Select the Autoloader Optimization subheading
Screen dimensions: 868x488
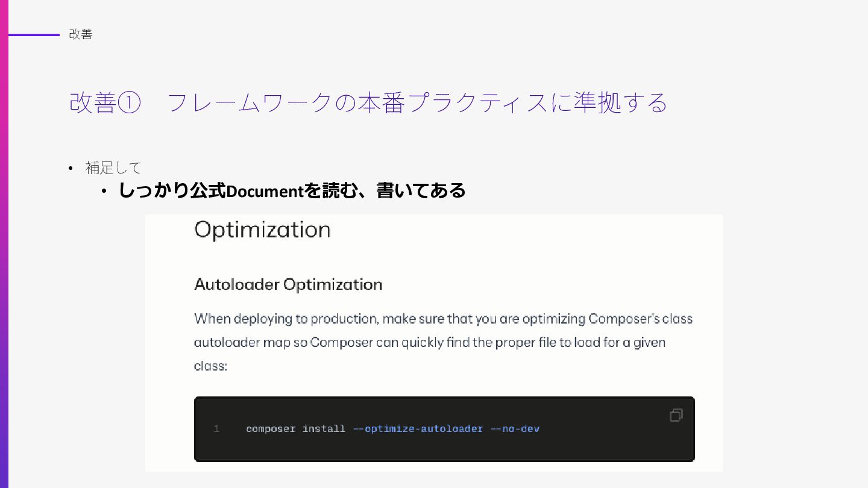[x=288, y=284]
